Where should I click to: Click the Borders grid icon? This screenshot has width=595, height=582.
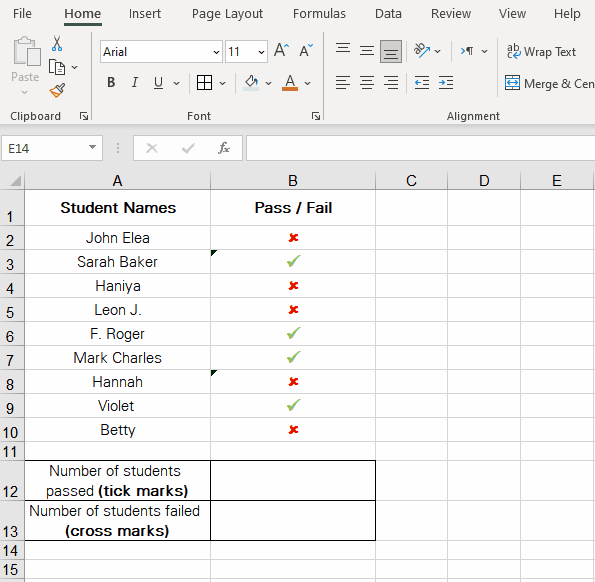(x=204, y=83)
